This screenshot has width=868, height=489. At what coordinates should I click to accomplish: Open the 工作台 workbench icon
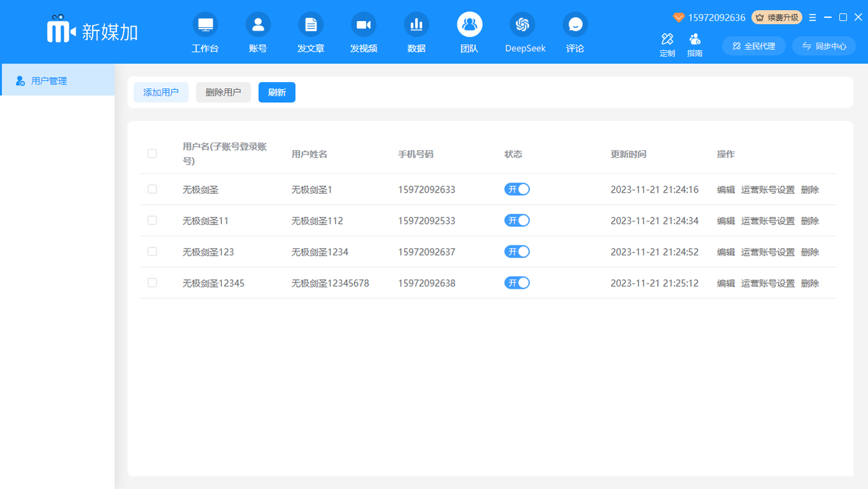pos(205,25)
